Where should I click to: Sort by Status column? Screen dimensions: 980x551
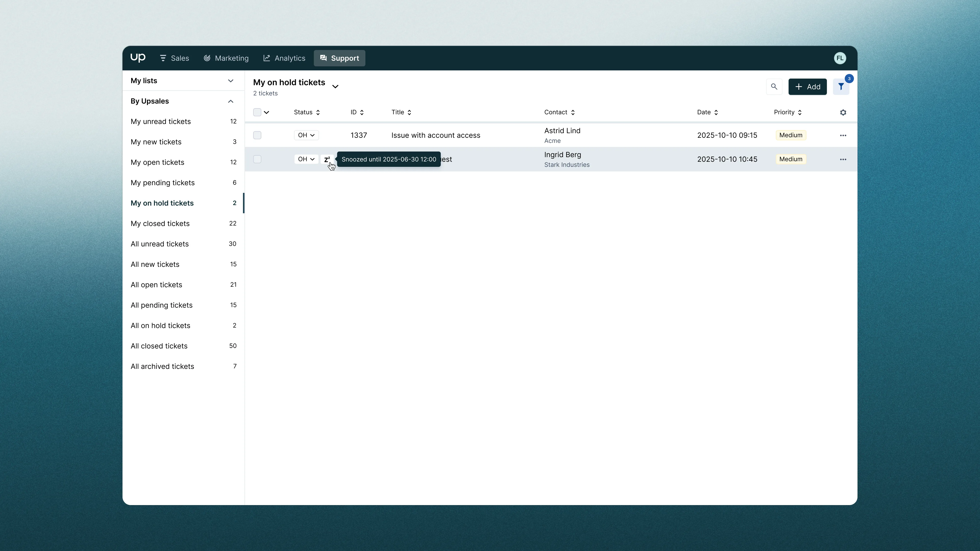(x=307, y=112)
